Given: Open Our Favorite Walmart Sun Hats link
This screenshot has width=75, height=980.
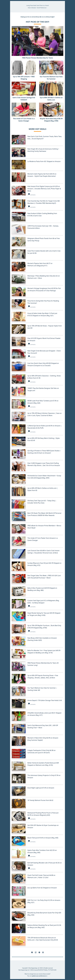Looking at the screenshot, I should [51, 77].
